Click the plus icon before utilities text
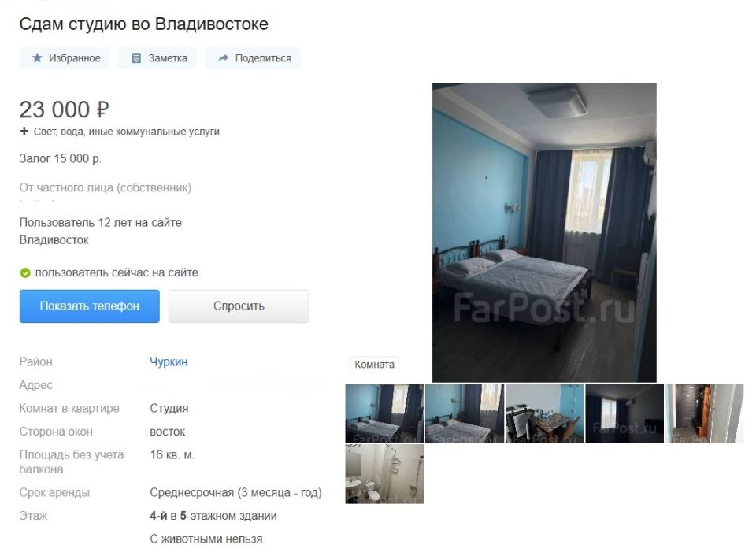Image resolution: width=756 pixels, height=556 pixels. point(24,131)
